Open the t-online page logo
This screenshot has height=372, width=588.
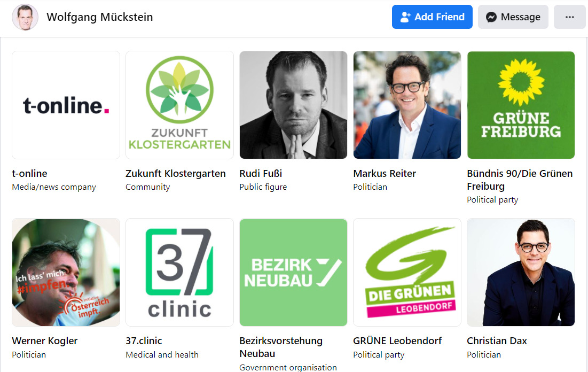[x=66, y=105]
